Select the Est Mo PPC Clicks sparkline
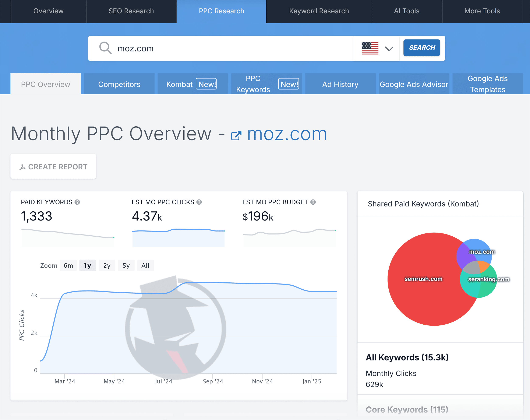This screenshot has width=530, height=420. [179, 237]
